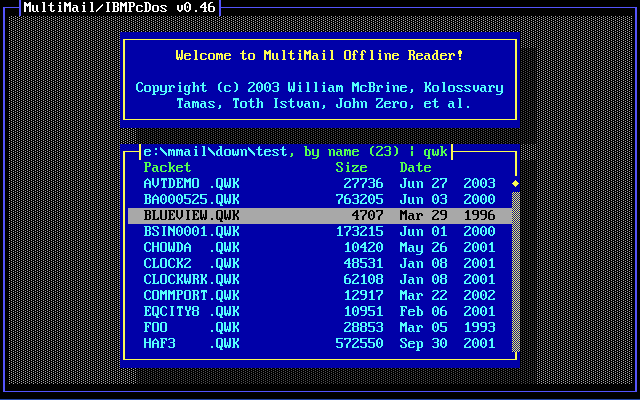Open the BA000525.QWK packet entry

[192, 200]
